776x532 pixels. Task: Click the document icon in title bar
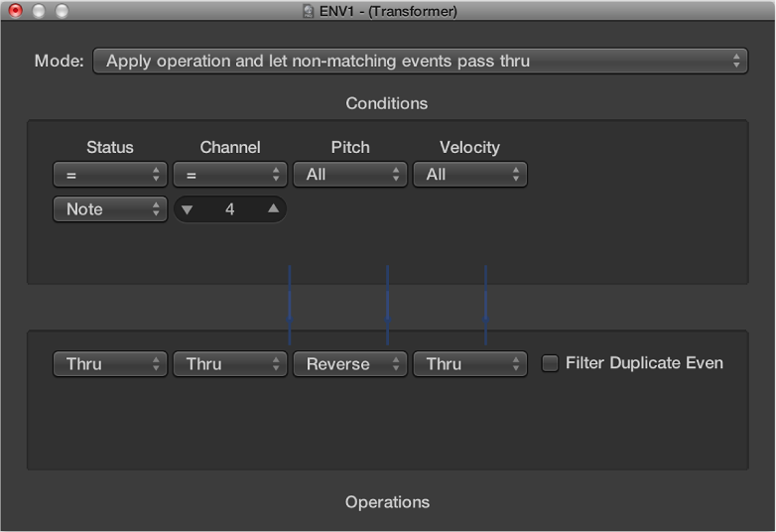(x=309, y=11)
